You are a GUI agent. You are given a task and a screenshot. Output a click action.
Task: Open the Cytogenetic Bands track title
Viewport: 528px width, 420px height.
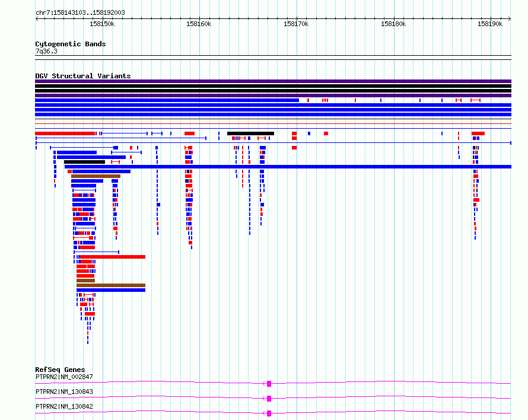pyautogui.click(x=71, y=44)
